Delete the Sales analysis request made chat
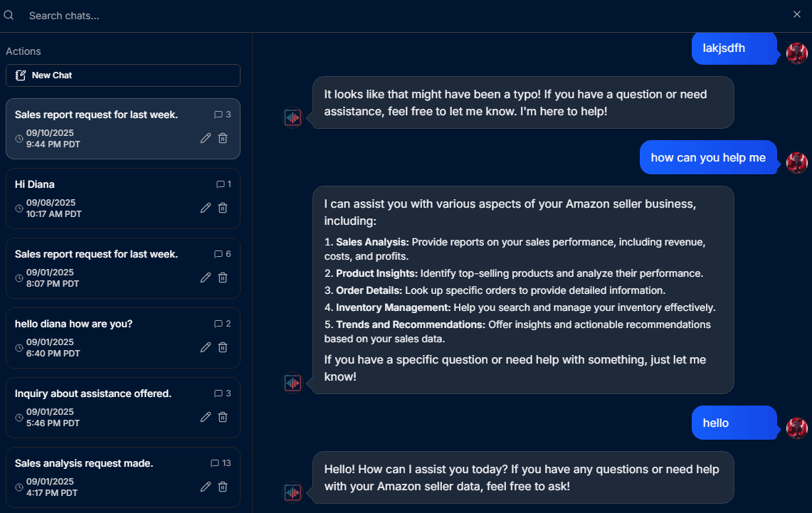812x513 pixels. tap(223, 487)
